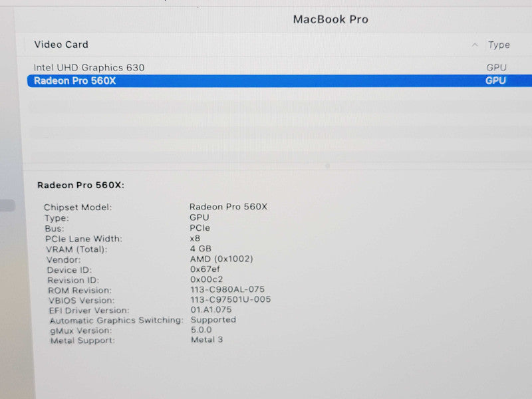The image size is (532, 399).
Task: Click the PCIe Lane Width label
Action: [x=84, y=239]
